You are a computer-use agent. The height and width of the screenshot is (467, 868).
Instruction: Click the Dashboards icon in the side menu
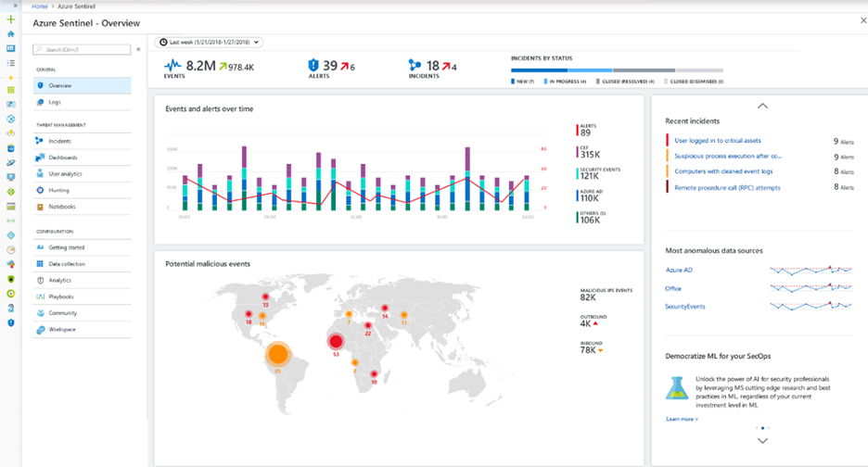point(39,158)
